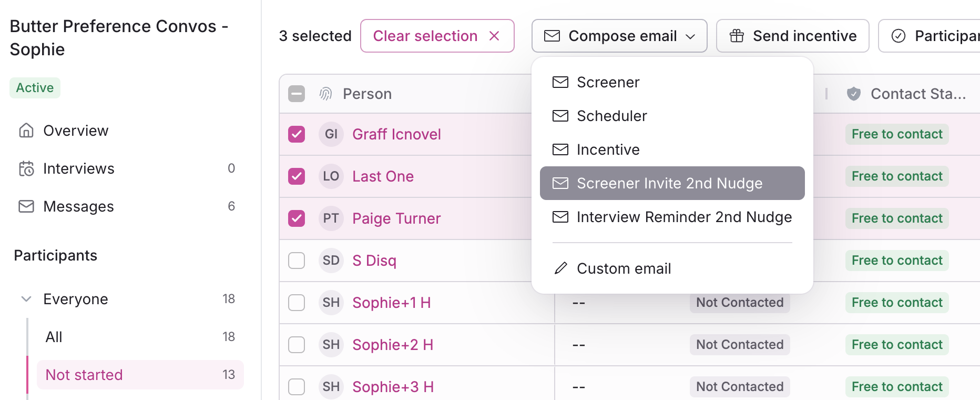Check the S Disq row checkbox
Screen dimensions: 980x400
(x=297, y=261)
